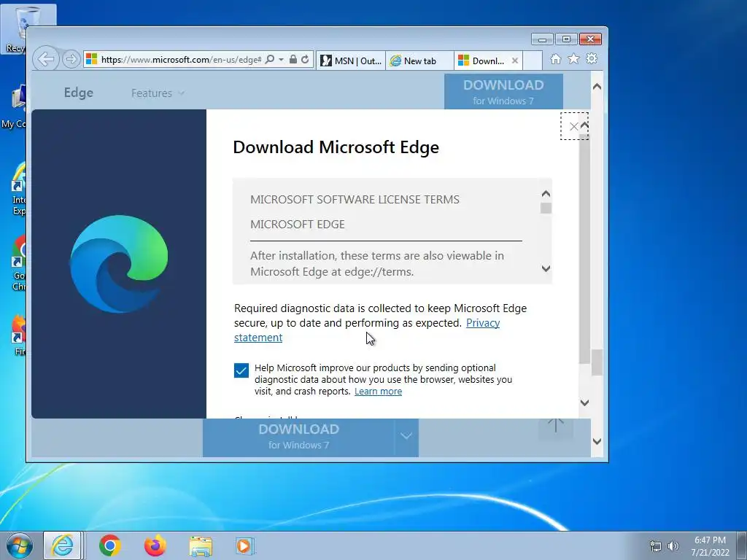Screen dimensions: 747x560
Task: Switch to the New tab tab
Action: (419, 61)
